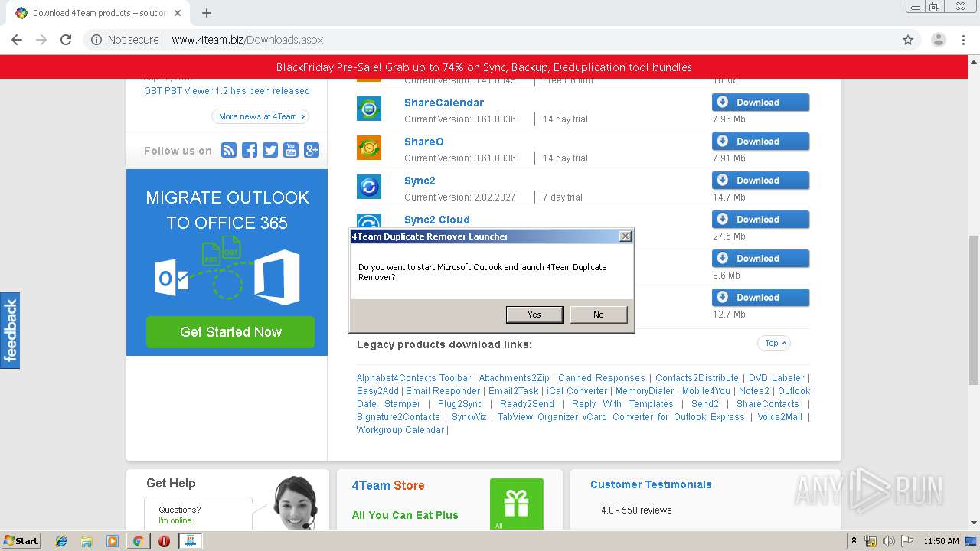Open Chrome menu (three dots)
980x551 pixels.
[x=963, y=40]
